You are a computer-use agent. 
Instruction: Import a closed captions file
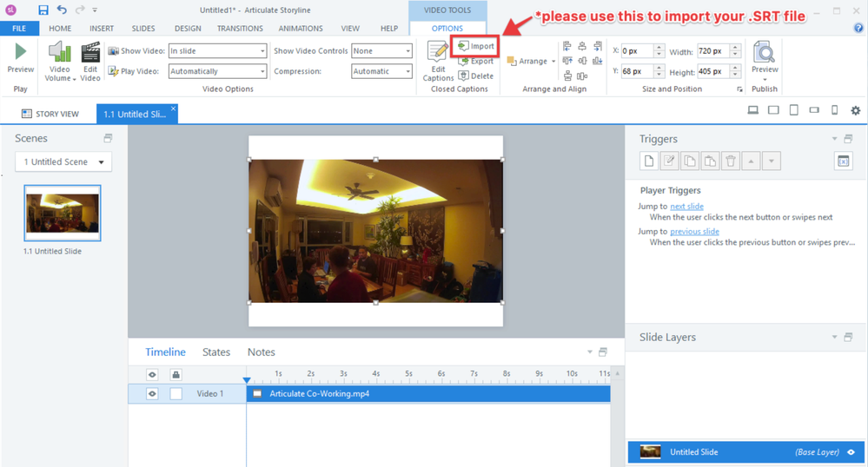(475, 46)
